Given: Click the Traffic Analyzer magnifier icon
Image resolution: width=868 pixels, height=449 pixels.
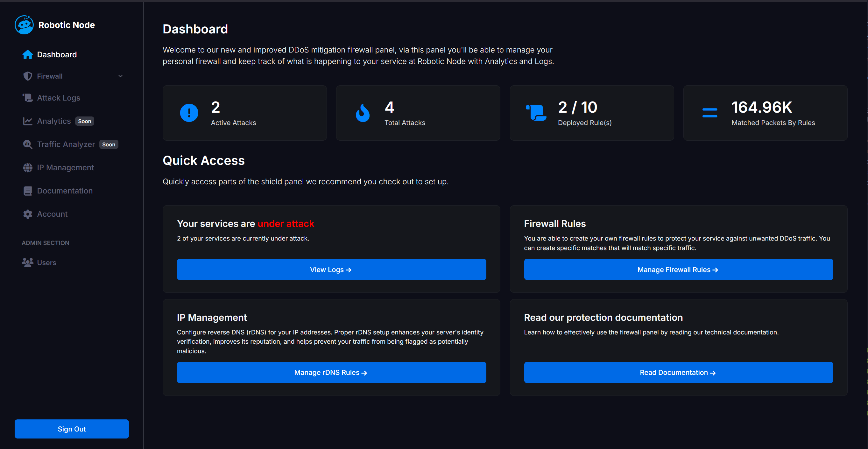Looking at the screenshot, I should (28, 144).
